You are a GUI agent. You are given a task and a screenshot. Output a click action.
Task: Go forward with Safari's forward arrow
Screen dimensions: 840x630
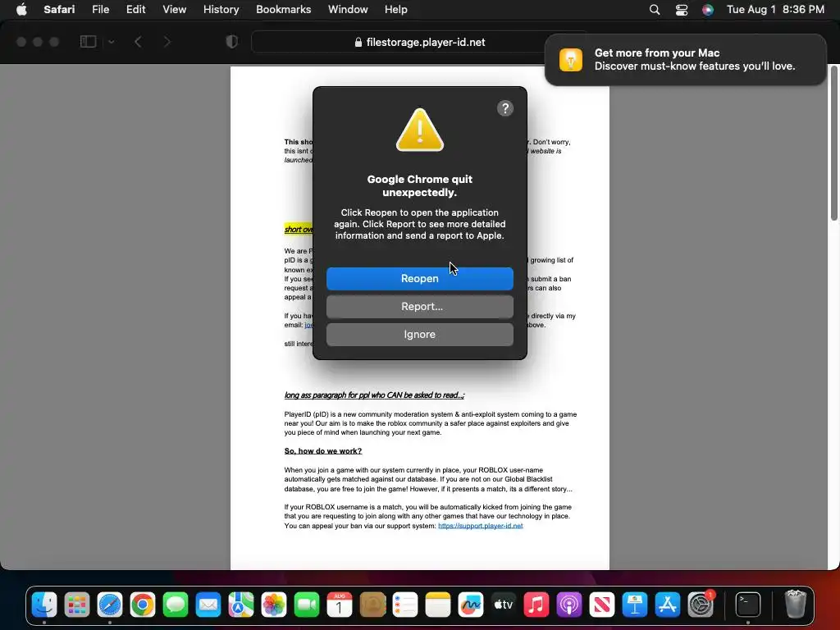pyautogui.click(x=167, y=42)
